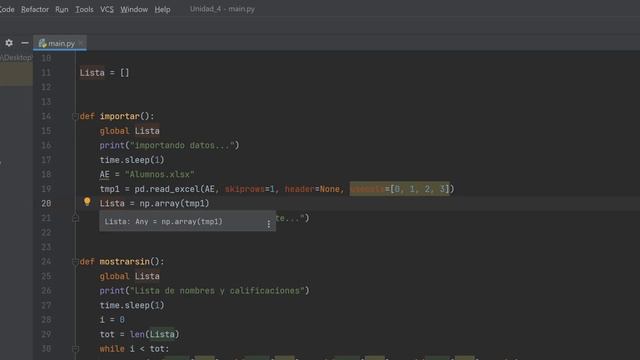Click the 'AE' variable on line 18

[x=104, y=174]
